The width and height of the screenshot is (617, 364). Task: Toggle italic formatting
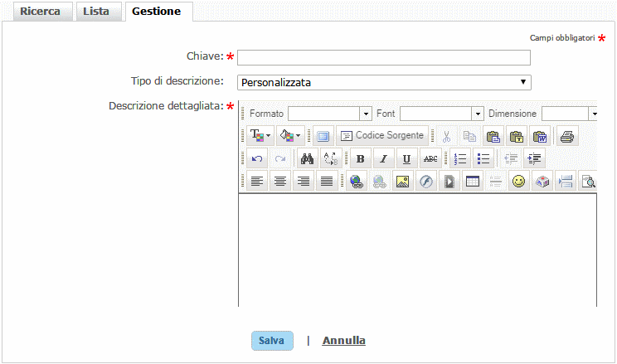[384, 158]
